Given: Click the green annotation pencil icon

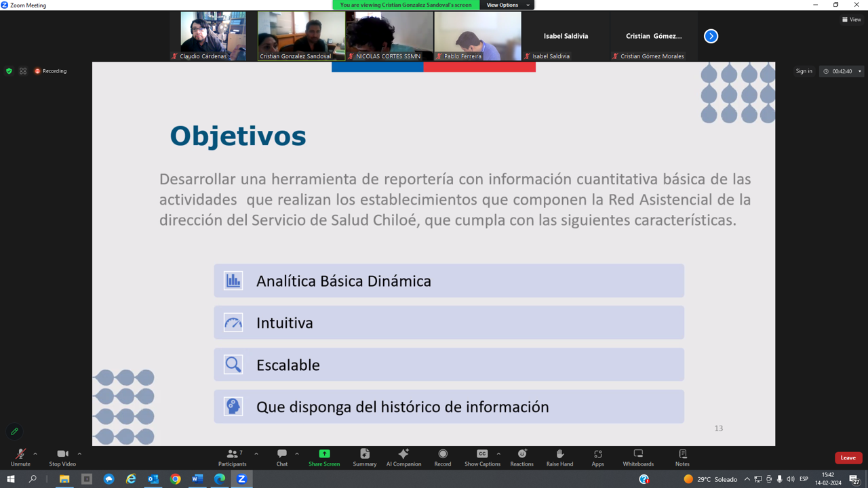Looking at the screenshot, I should (14, 432).
